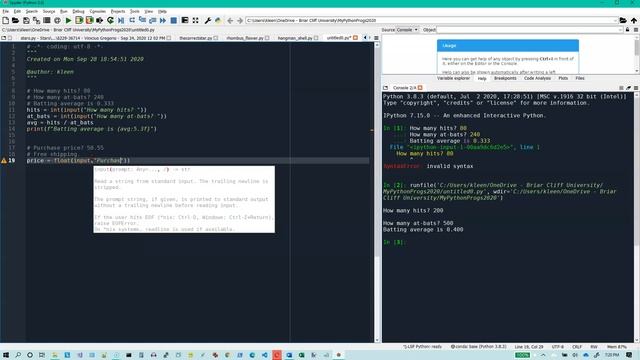Open the Edit menu

(x=17, y=11)
